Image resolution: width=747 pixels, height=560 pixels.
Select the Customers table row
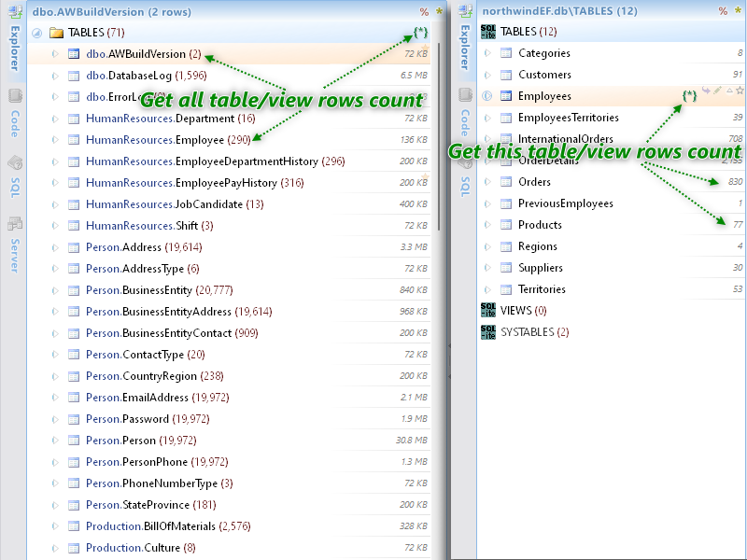point(612,75)
